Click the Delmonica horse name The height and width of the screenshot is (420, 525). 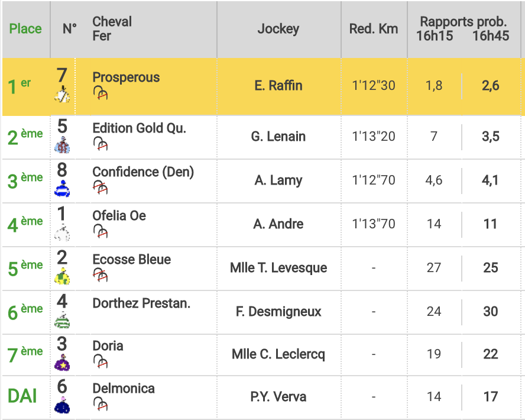click(x=124, y=389)
